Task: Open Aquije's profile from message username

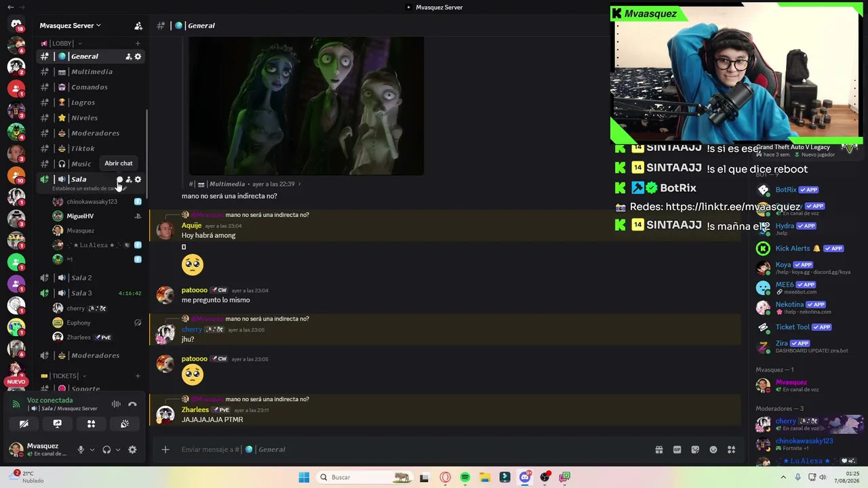Action: coord(191,226)
